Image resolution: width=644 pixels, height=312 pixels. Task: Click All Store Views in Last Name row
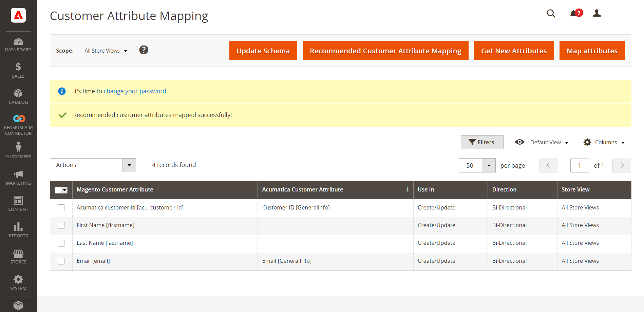[x=580, y=243]
